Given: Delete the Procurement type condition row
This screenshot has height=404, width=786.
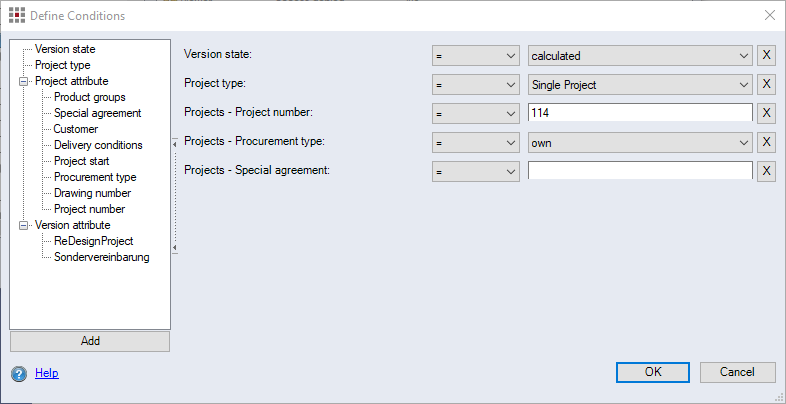Looking at the screenshot, I should point(767,142).
